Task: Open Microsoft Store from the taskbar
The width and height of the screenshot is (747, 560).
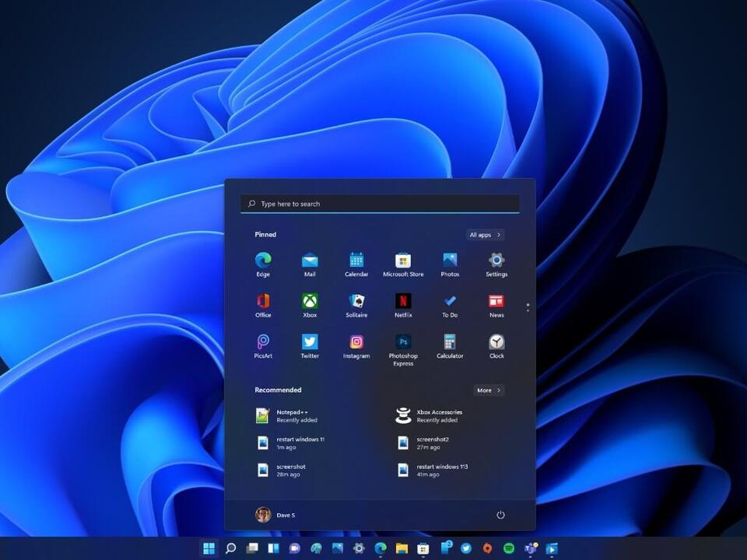Action: pos(423,548)
